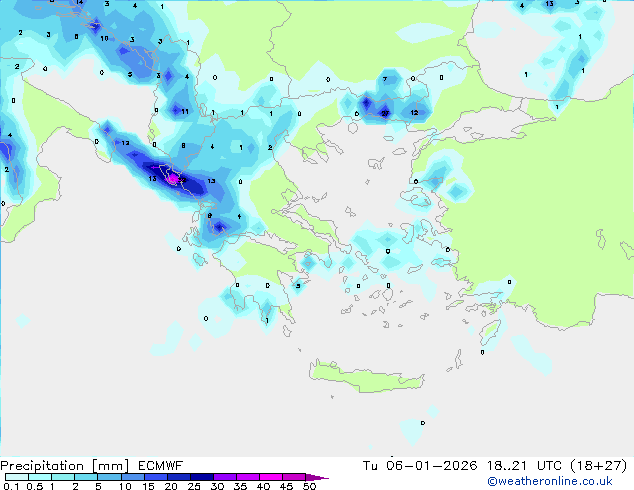Click the 'ECMWF' model label
Viewport: 634px width, 490px height.
[161, 466]
